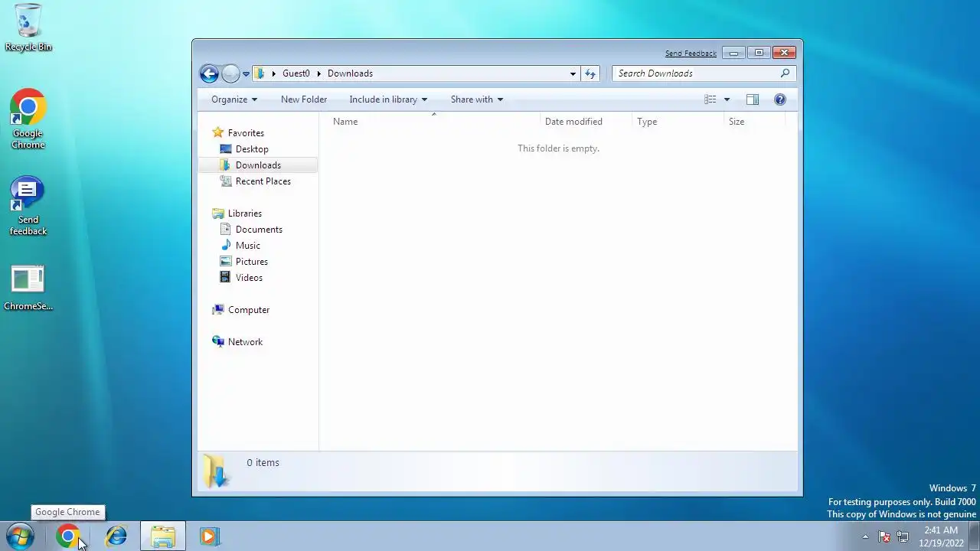Click the Downloads folder icon in details pane
This screenshot has height=551, width=980.
click(216, 471)
